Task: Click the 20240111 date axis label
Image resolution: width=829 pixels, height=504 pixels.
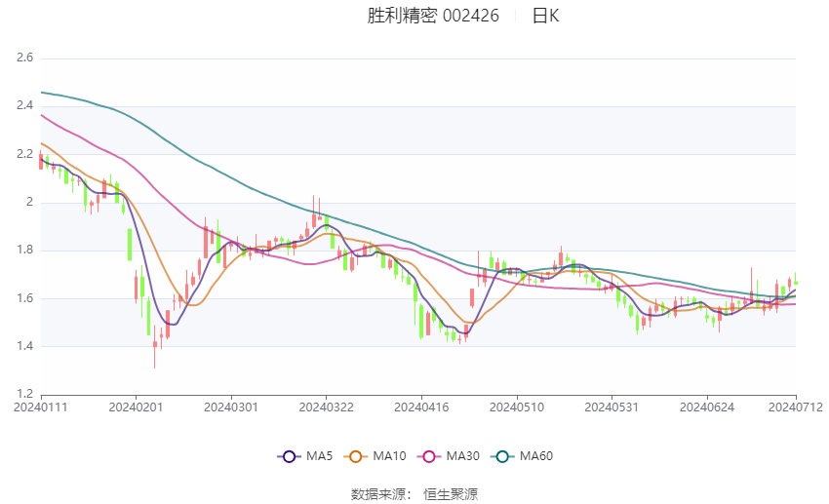Action: point(41,407)
